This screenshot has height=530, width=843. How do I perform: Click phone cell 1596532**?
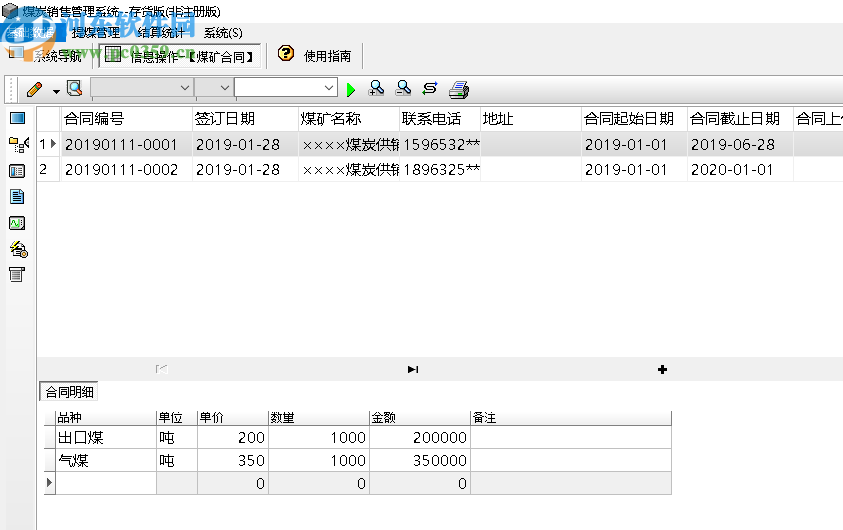[440, 145]
